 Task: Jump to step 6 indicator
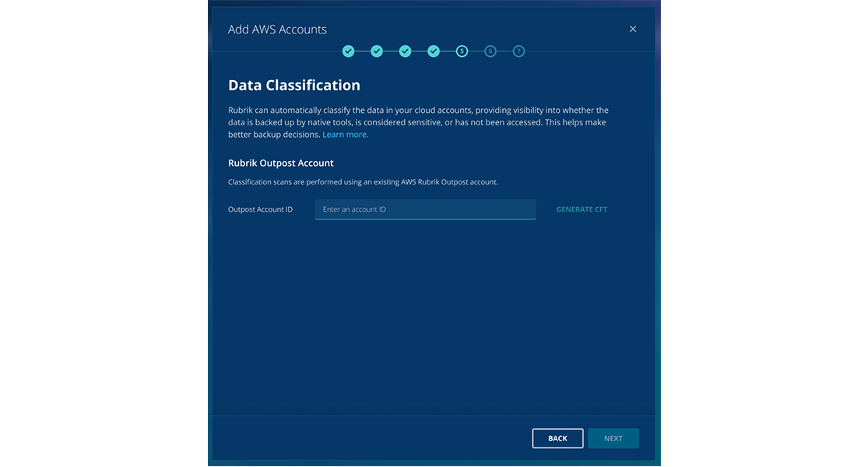(x=490, y=51)
